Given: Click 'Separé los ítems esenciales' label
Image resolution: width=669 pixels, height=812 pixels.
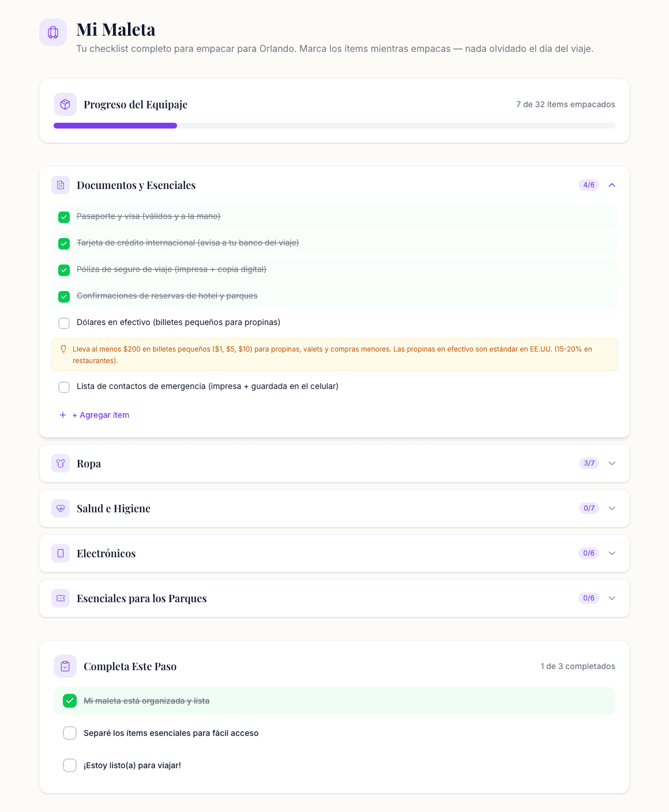Looking at the screenshot, I should [171, 733].
